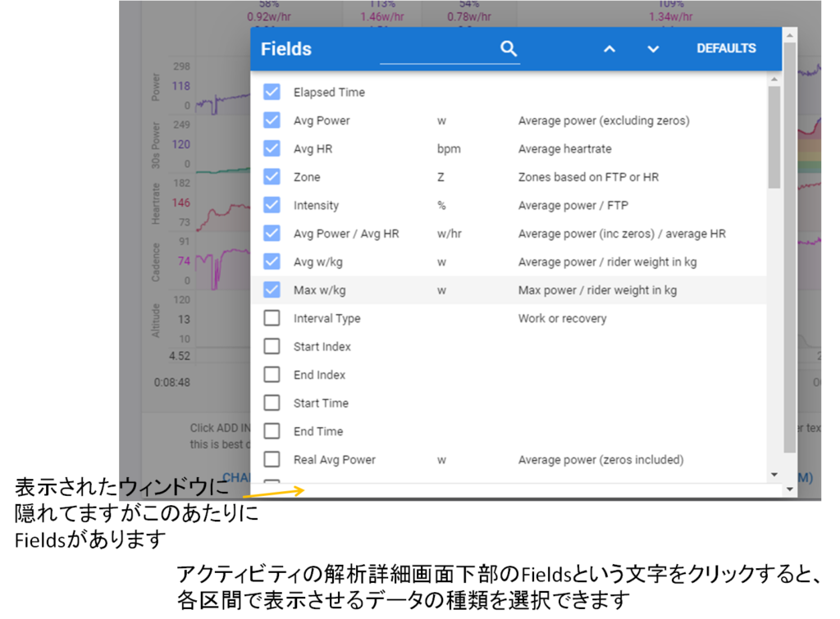Enable the Start Index checkbox

click(272, 347)
